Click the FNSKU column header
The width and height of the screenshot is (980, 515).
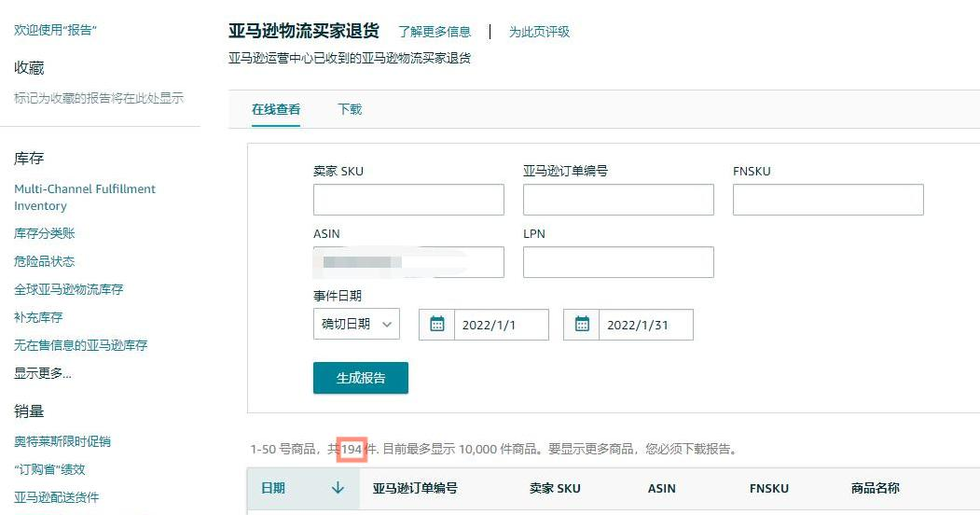pyautogui.click(x=768, y=488)
